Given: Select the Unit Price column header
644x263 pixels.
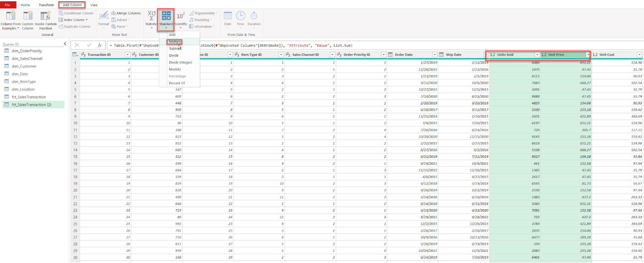Looking at the screenshot, I should pos(566,55).
